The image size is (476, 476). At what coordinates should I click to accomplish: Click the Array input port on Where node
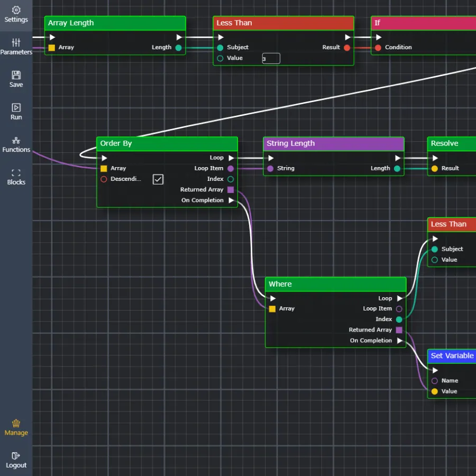pyautogui.click(x=272, y=309)
